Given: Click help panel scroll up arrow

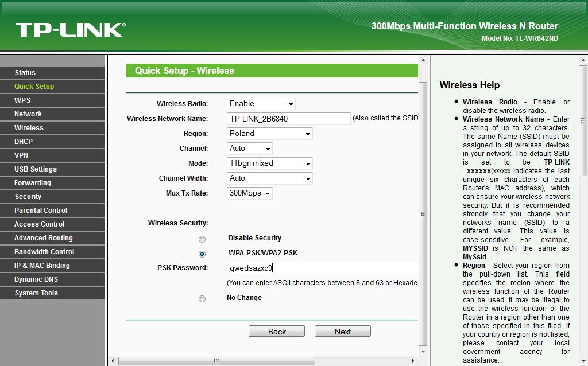Looking at the screenshot, I should pyautogui.click(x=583, y=60).
